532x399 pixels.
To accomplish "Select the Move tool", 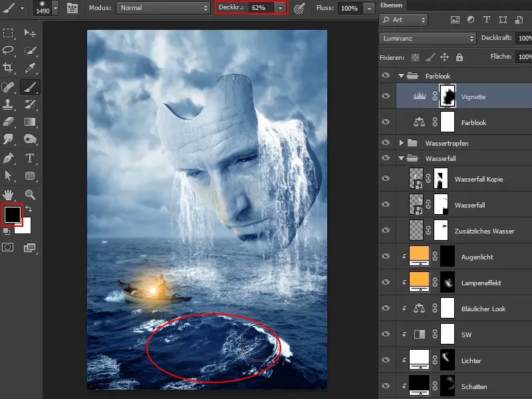I will [30, 33].
